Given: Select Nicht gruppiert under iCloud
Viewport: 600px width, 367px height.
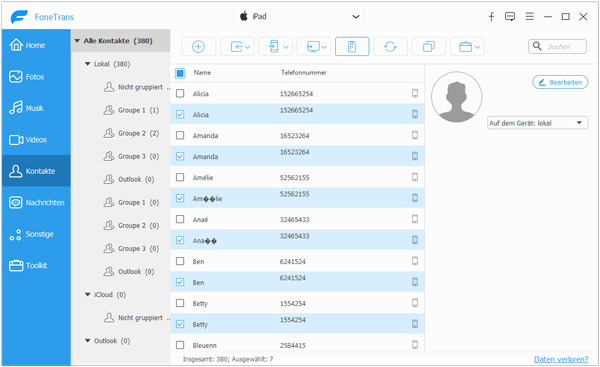Looking at the screenshot, I should (137, 317).
